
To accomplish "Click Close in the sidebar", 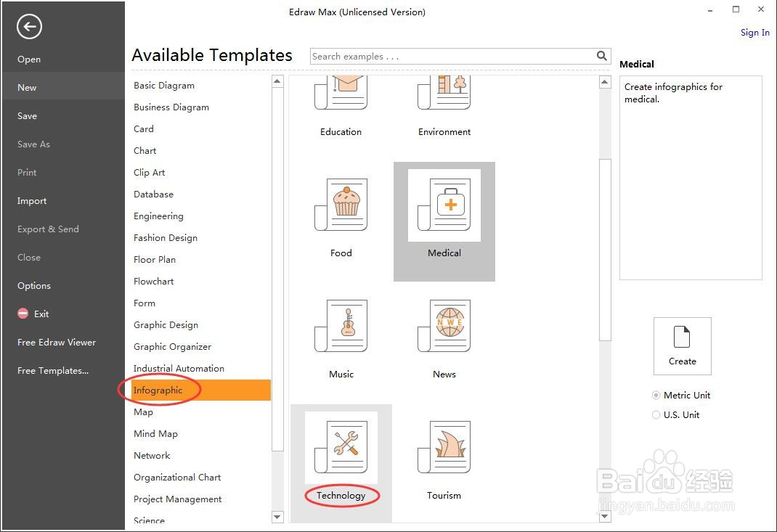I will 29,258.
